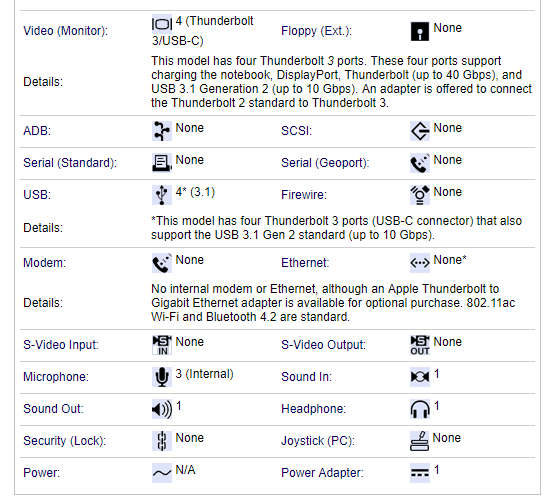Click the Joystick (PC) icon
Screen dimensions: 557x504
[420, 441]
